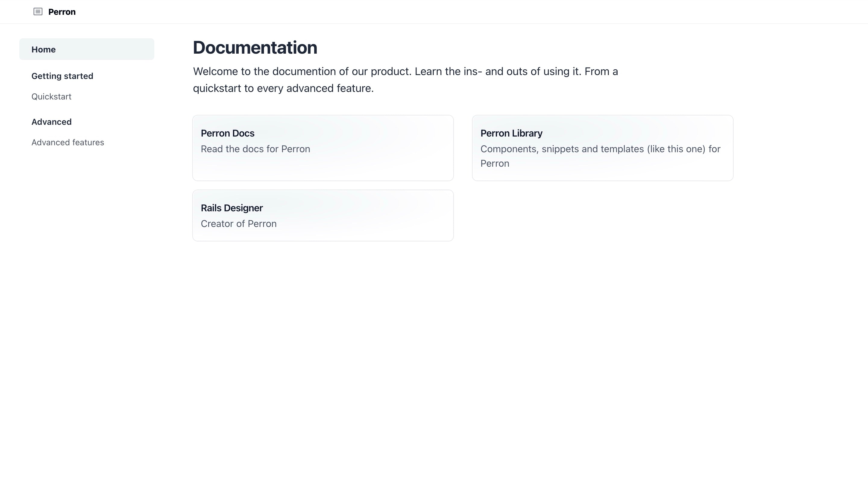Click the Getting started section heading
The image size is (868, 491).
(62, 76)
